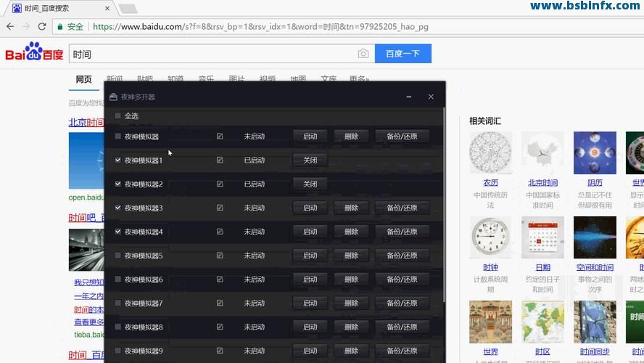Image resolution: width=644 pixels, height=363 pixels.
Task: Click the 农历 circular chart thumbnail
Action: (x=490, y=153)
